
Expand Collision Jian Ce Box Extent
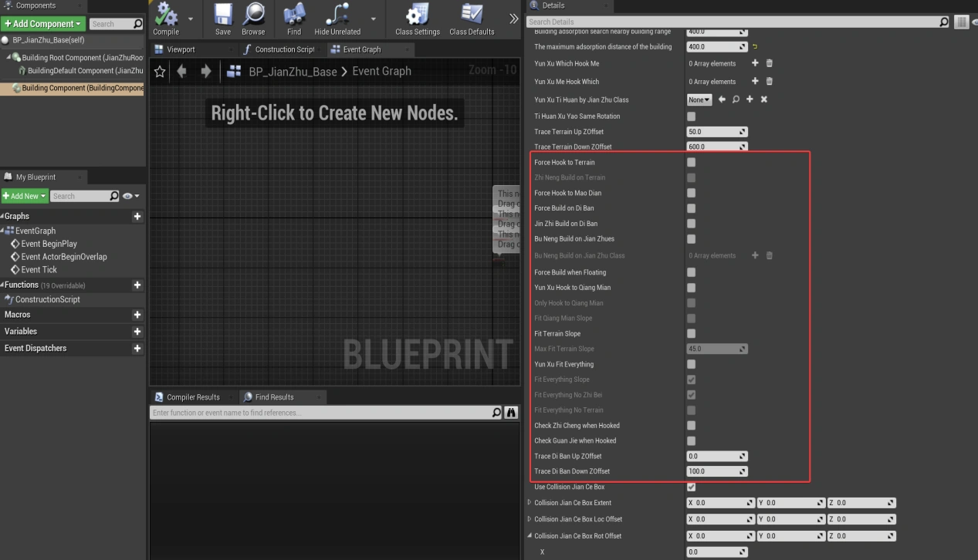tap(530, 502)
